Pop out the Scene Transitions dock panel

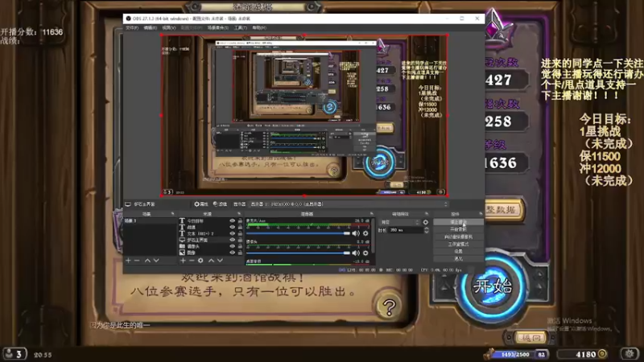tap(427, 214)
